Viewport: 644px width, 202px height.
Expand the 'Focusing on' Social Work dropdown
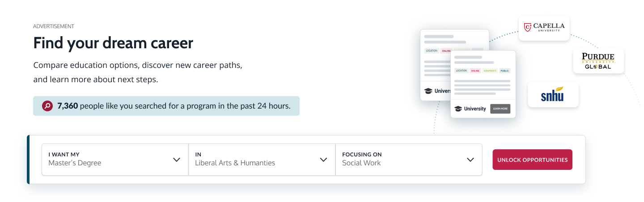coord(408,159)
